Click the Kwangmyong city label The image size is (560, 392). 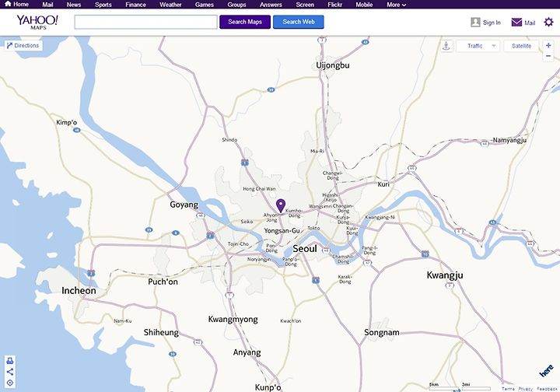coord(233,319)
